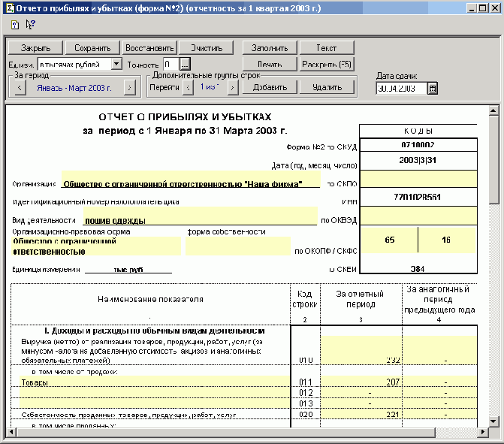
Task: Click row 011 previous year cell
Action: point(439,382)
